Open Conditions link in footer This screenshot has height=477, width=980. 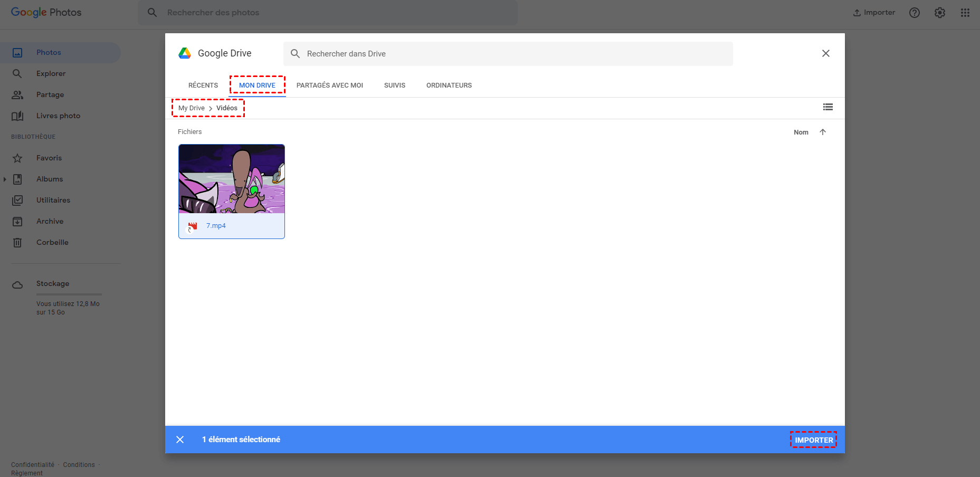click(79, 465)
